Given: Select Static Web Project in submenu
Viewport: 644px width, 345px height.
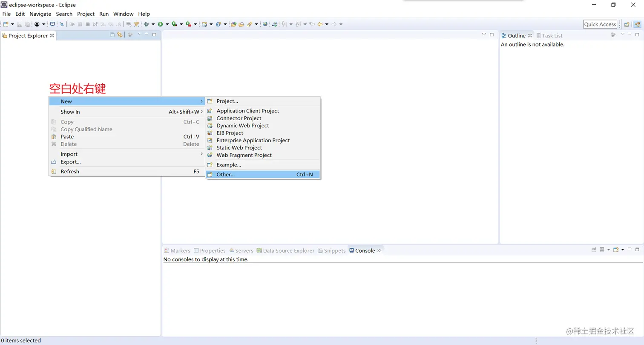Looking at the screenshot, I should [263, 148].
